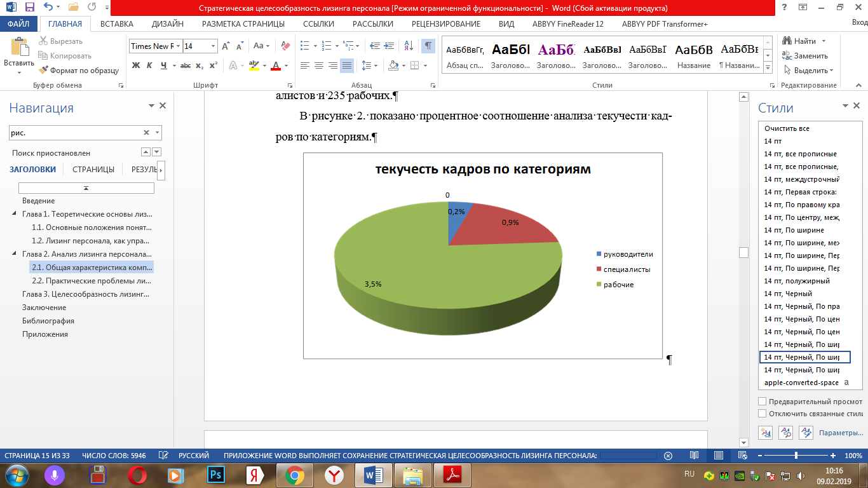Toggle bold formatting (Ж) in ribbon
868x488 pixels.
tap(135, 65)
